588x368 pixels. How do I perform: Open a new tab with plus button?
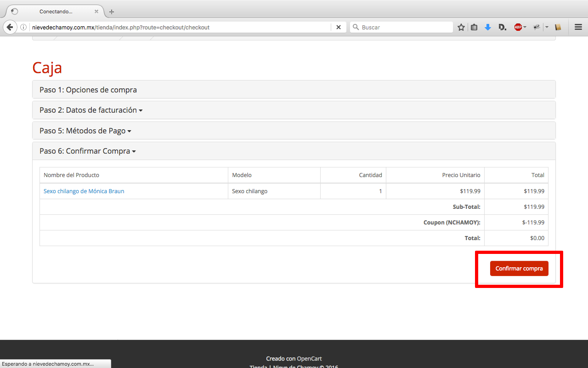tap(112, 11)
